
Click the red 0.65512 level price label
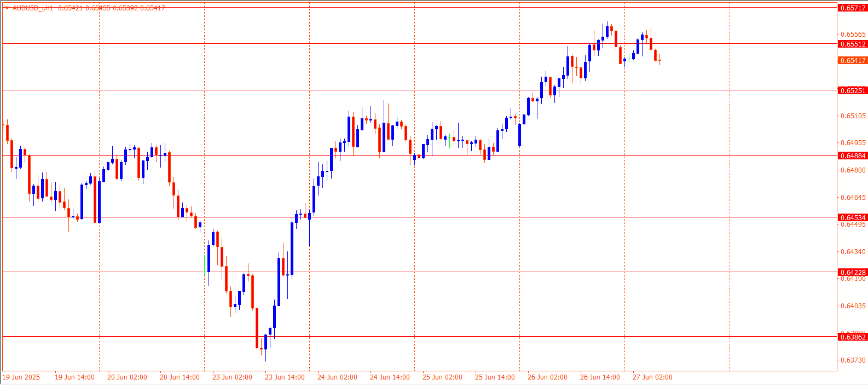pos(853,44)
